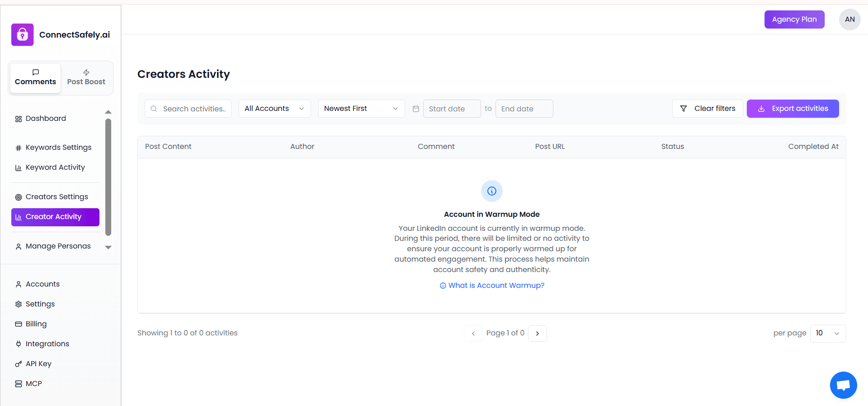This screenshot has width=868, height=406.
Task: Click the Post URL column header
Action: (x=550, y=147)
